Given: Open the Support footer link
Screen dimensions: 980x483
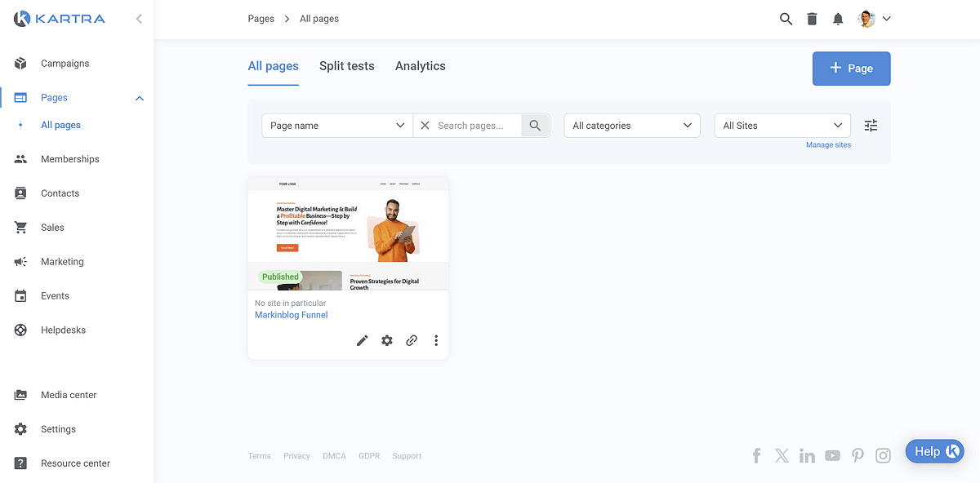Looking at the screenshot, I should 407,456.
